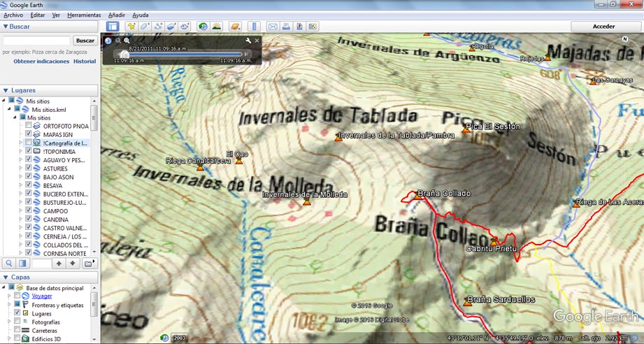Step the time slider backward
This screenshot has width=644, height=344.
117,54
